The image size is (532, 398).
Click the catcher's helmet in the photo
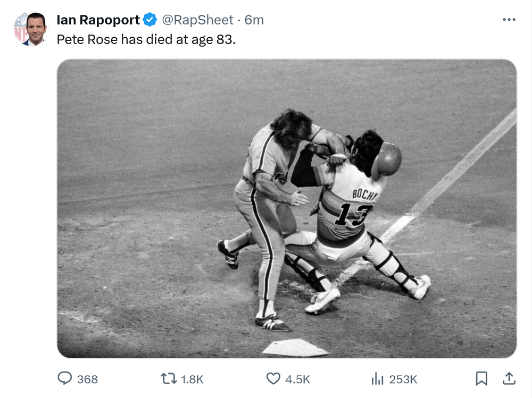click(387, 159)
